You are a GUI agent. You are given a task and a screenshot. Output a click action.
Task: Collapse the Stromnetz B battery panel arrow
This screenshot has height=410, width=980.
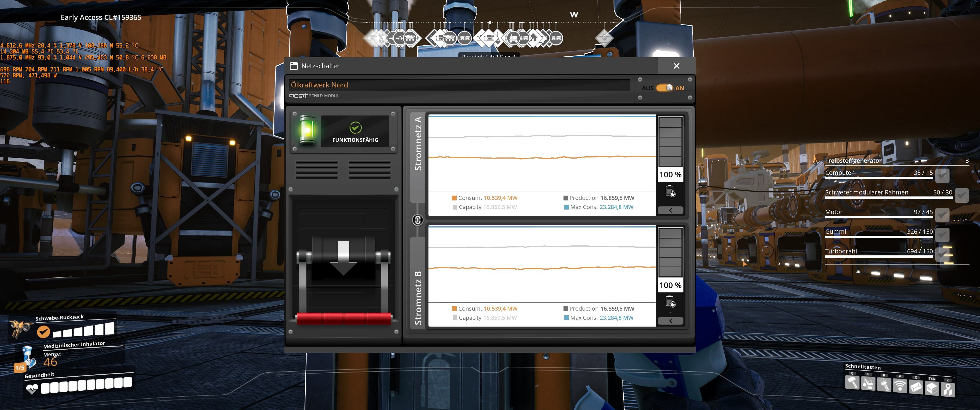pos(670,321)
